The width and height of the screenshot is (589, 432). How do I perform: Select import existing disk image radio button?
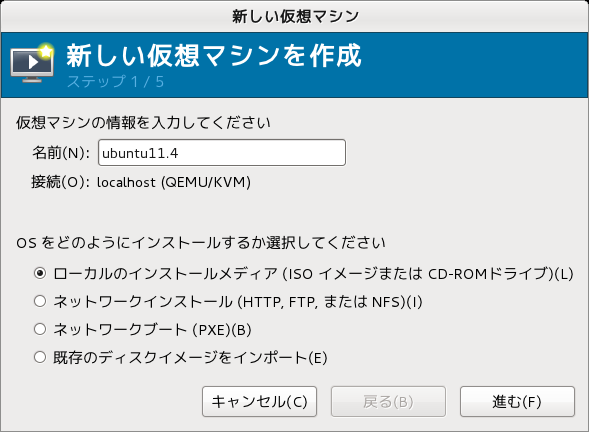click(x=40, y=357)
